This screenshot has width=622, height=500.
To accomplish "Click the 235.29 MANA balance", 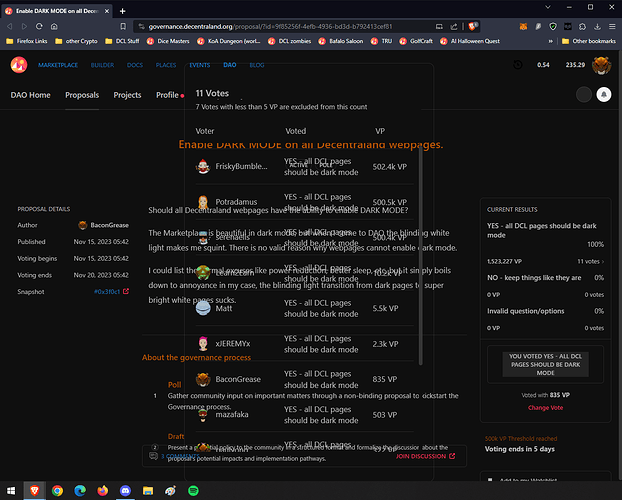I will (575, 65).
